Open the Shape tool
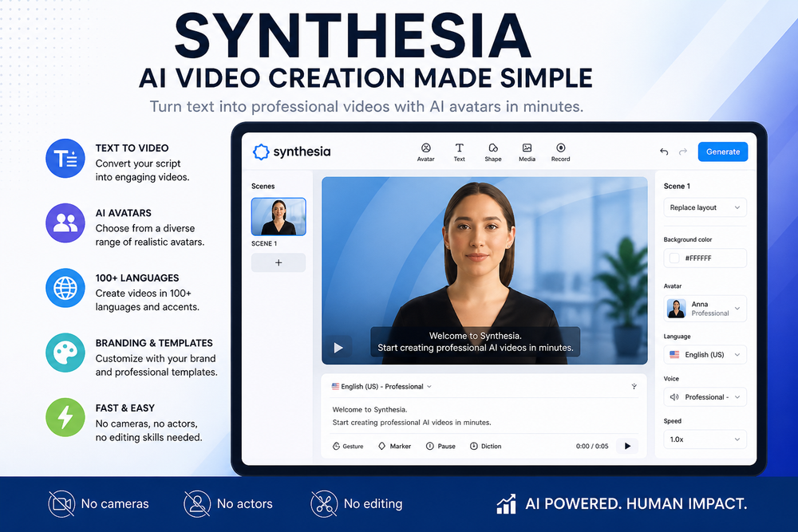Viewport: 798px width, 532px height. (x=492, y=152)
